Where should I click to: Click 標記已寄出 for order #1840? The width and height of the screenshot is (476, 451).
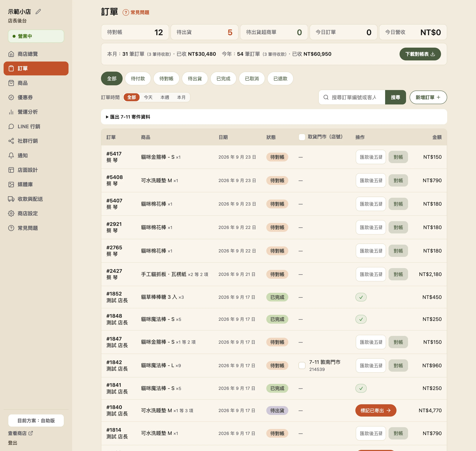(x=376, y=411)
